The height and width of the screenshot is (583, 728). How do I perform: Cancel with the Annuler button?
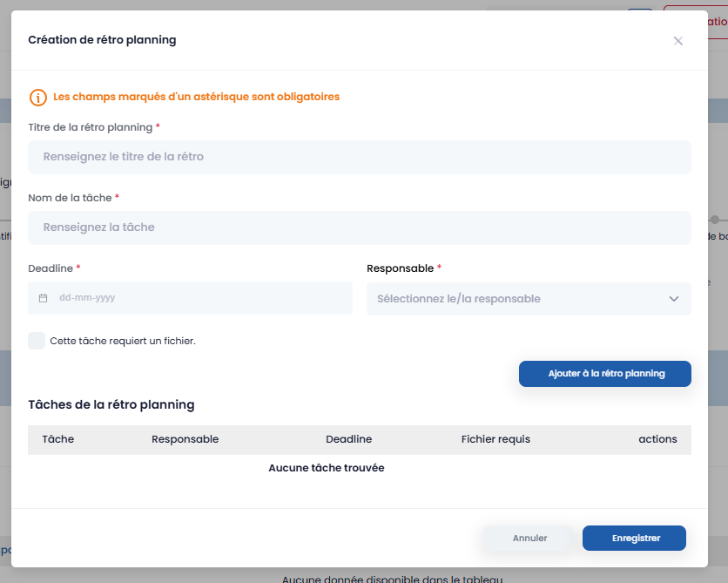(x=529, y=539)
